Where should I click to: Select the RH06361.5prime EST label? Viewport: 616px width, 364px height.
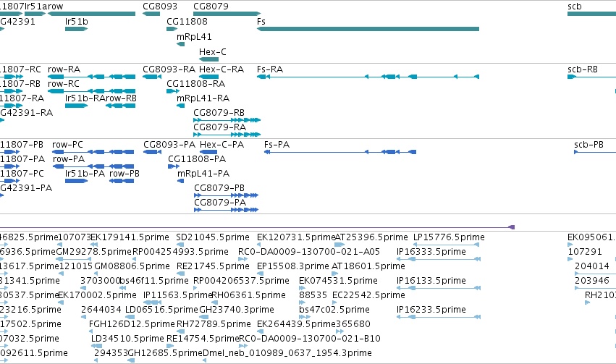(x=249, y=295)
